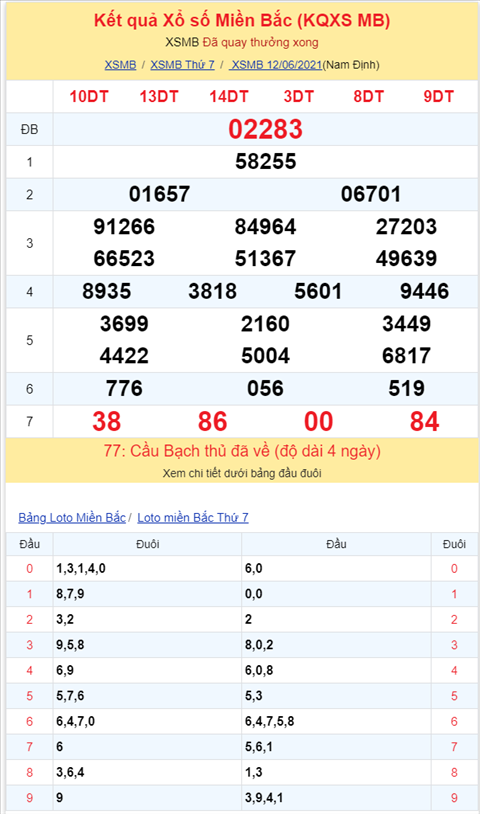Open the XSMB Thứ 7 link
The image size is (480, 814).
pos(182,65)
